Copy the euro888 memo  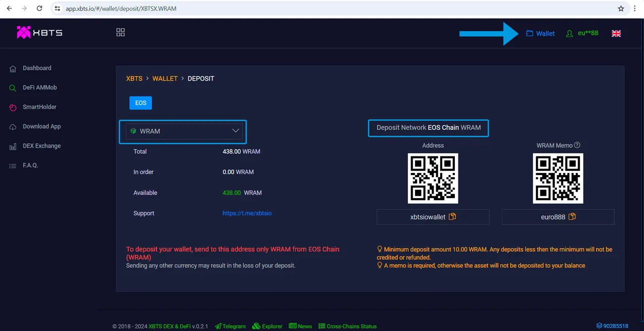pyautogui.click(x=572, y=217)
